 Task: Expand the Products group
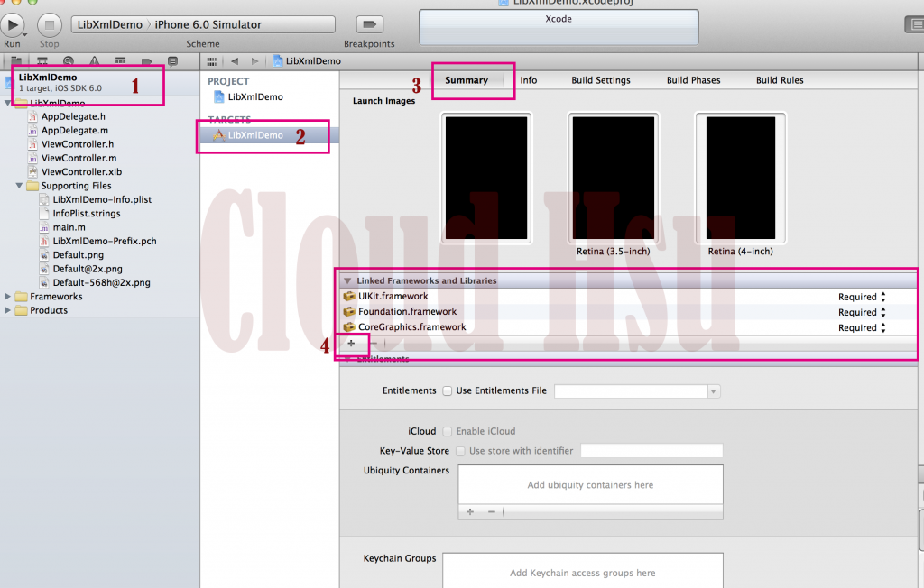click(7, 310)
